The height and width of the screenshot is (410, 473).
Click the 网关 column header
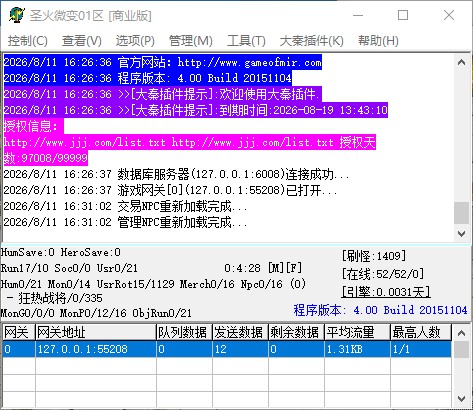point(19,332)
